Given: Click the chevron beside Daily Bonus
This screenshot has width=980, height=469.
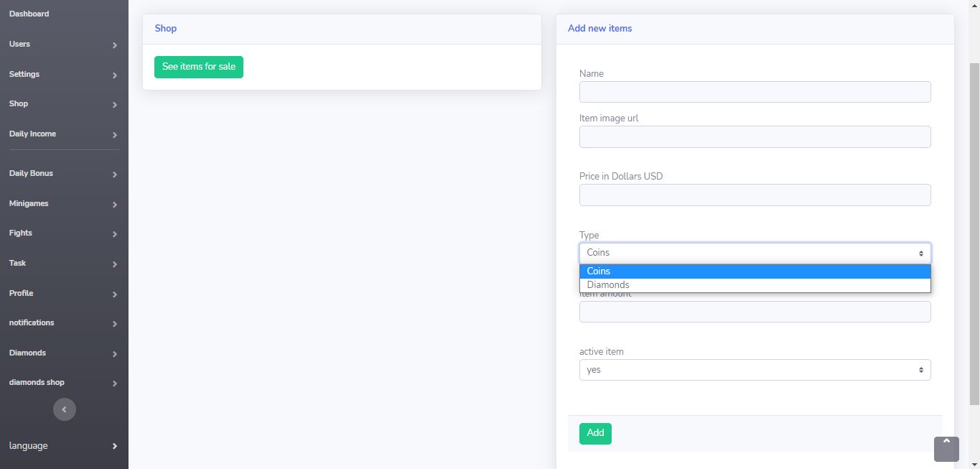Looking at the screenshot, I should click(x=115, y=175).
